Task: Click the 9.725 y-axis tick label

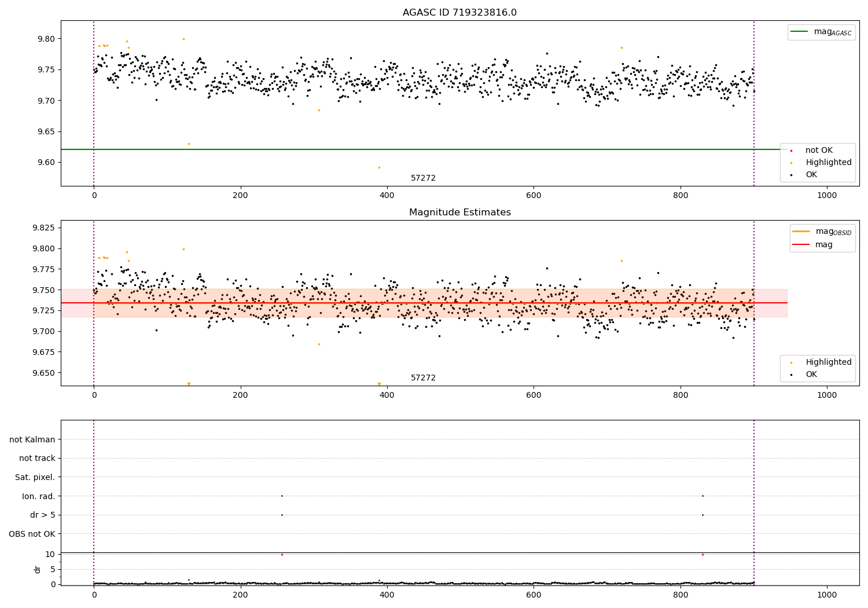Action: [45, 310]
